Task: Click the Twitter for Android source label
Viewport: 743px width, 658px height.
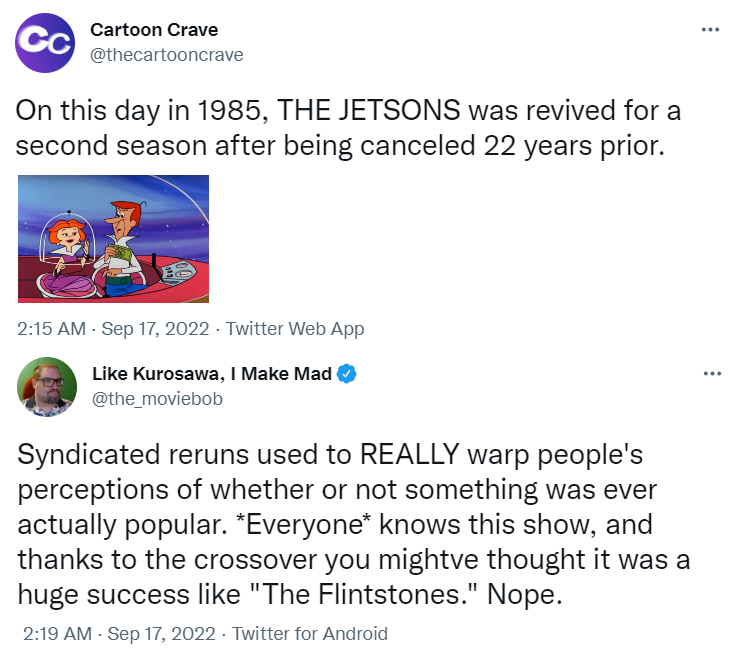Action: point(311,633)
